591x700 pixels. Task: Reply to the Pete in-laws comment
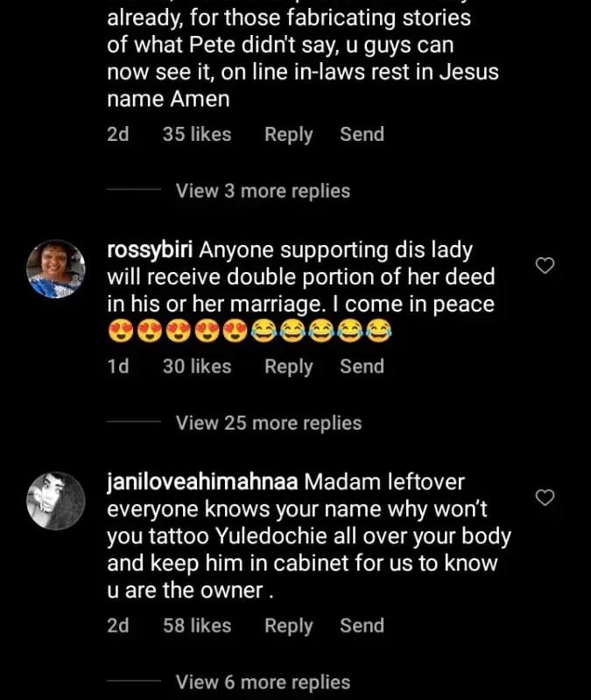pos(288,135)
